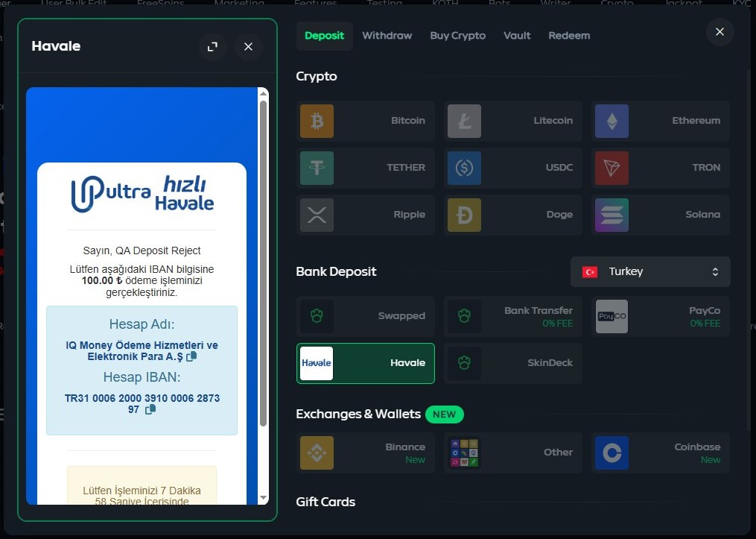Click the Gift Cards section heading
This screenshot has width=756, height=539.
point(325,502)
